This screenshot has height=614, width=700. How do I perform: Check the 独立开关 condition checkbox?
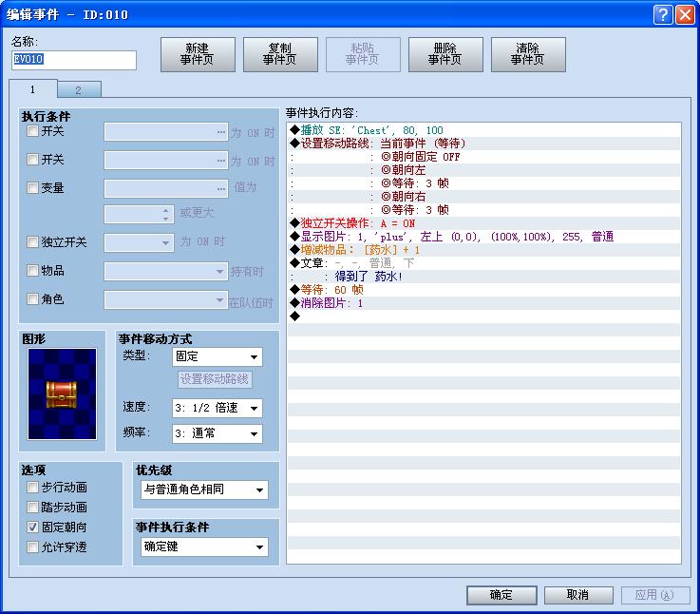tap(32, 242)
